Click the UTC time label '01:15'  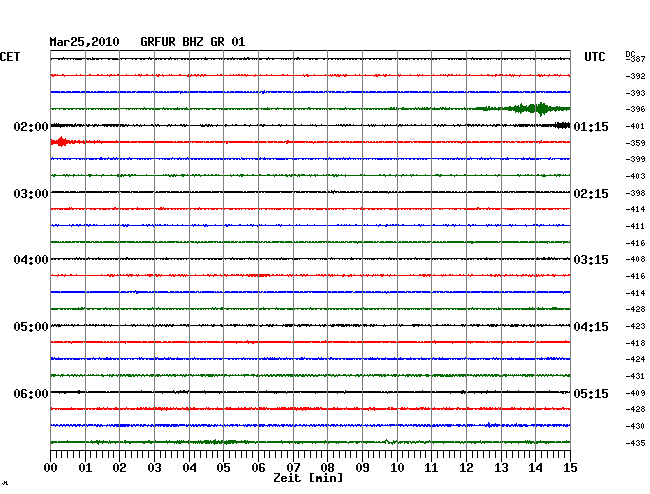pyautogui.click(x=591, y=127)
